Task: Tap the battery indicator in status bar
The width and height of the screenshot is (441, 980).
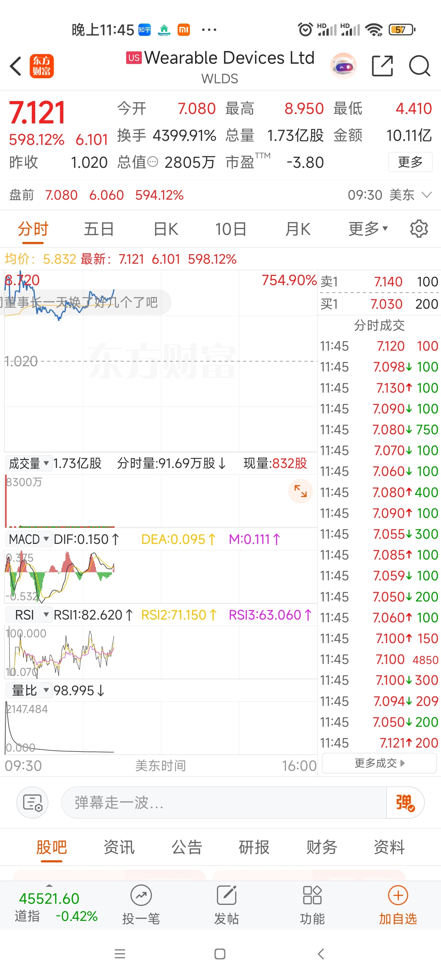Action: [x=402, y=30]
